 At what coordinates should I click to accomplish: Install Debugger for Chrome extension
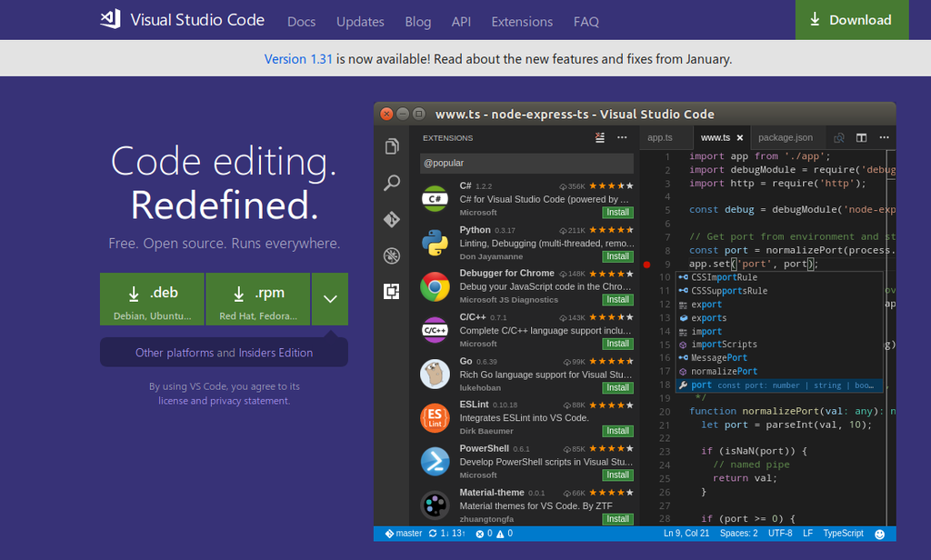(x=617, y=299)
